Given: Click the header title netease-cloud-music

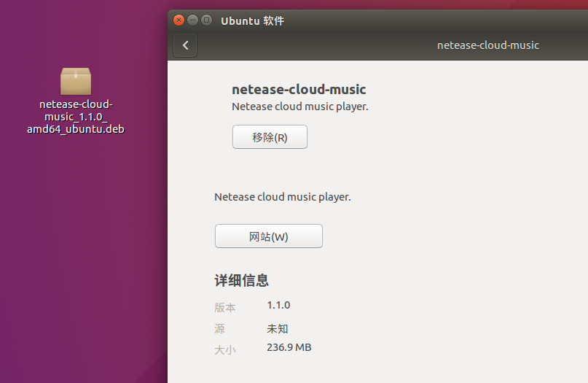Looking at the screenshot, I should (x=488, y=45).
